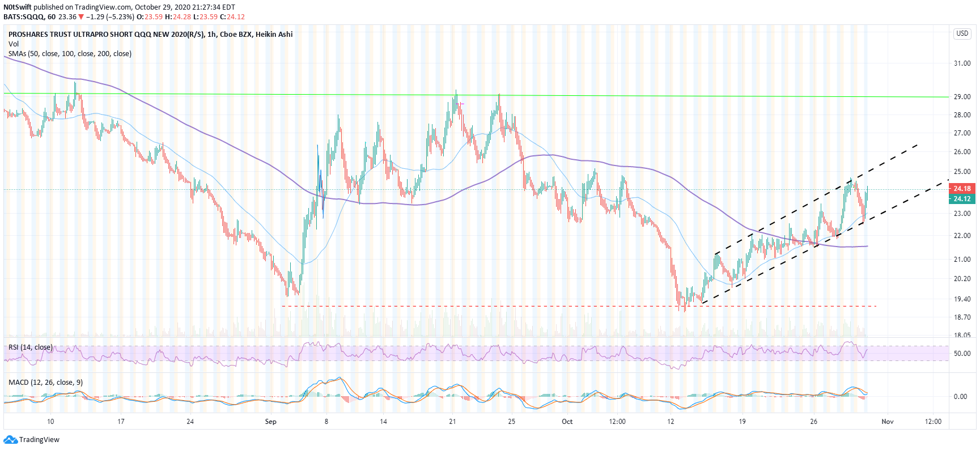Click the TradingView text at the bottom left
This screenshot has height=450, width=980.
pyautogui.click(x=39, y=440)
